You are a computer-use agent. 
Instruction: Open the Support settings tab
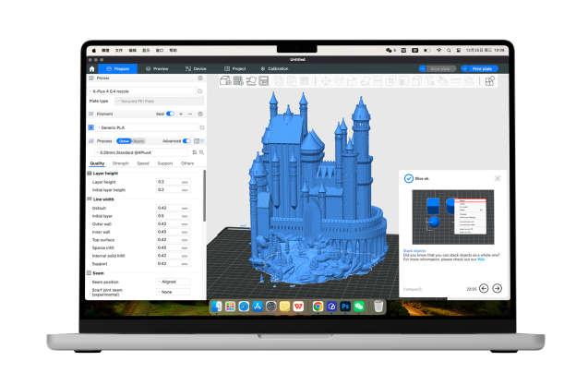(165, 163)
